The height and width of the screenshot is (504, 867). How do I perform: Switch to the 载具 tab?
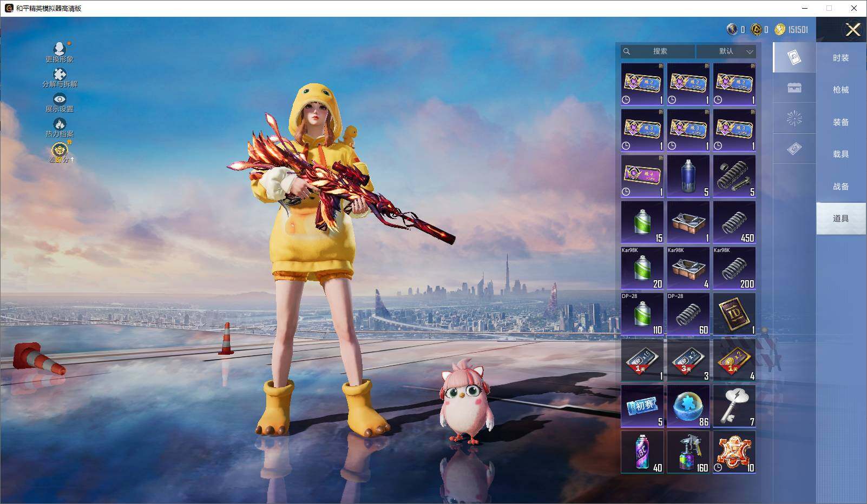coord(841,154)
